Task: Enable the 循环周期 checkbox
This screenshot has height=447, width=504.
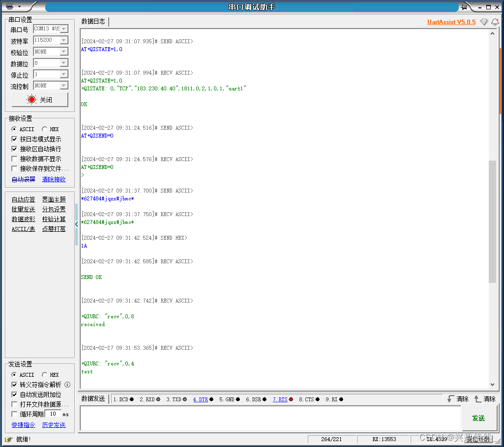Action: tap(14, 414)
